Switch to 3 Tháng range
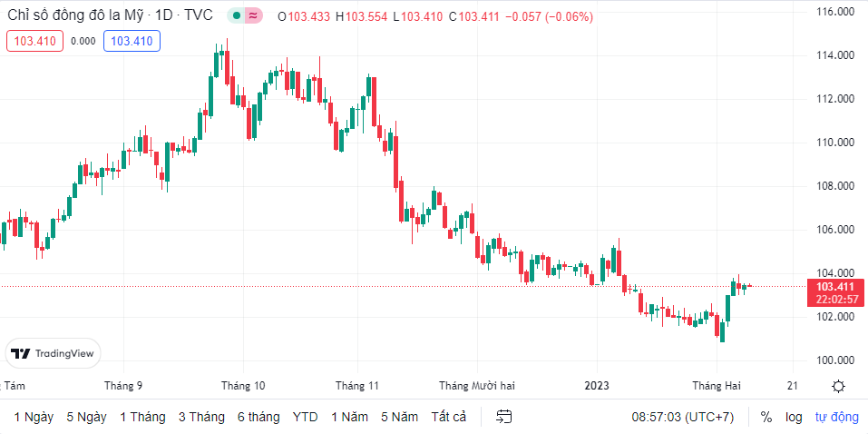The width and height of the screenshot is (868, 434). [x=201, y=417]
